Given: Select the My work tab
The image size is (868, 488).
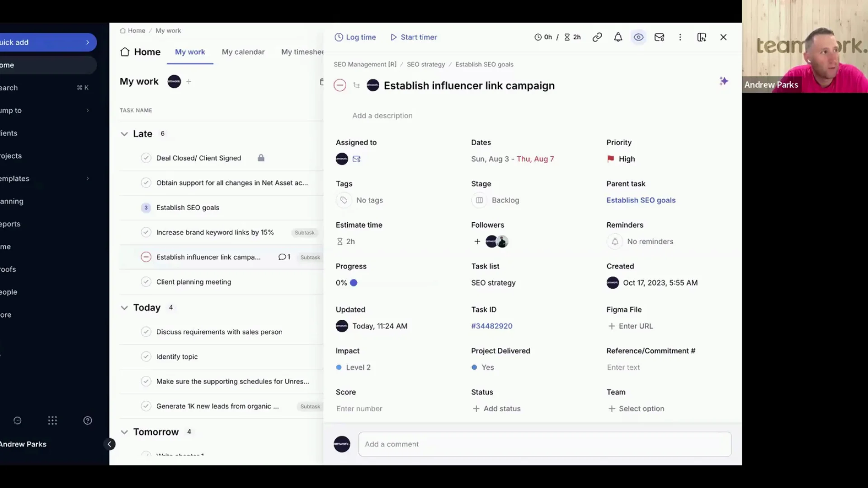Looking at the screenshot, I should 190,52.
